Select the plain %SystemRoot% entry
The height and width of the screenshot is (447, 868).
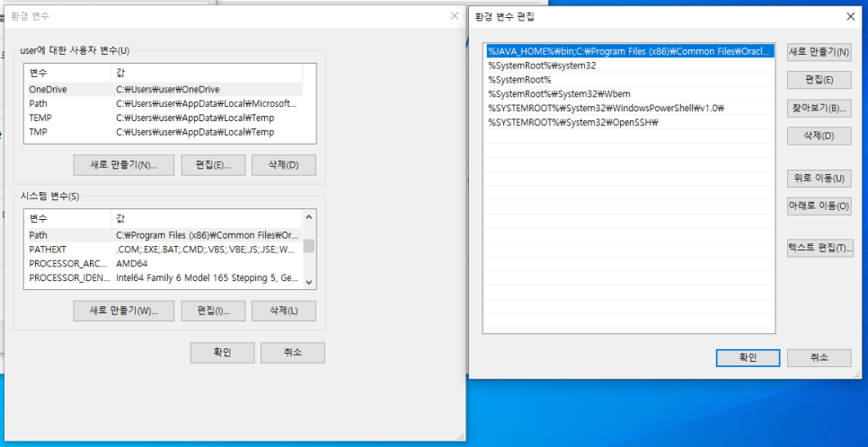coord(629,80)
